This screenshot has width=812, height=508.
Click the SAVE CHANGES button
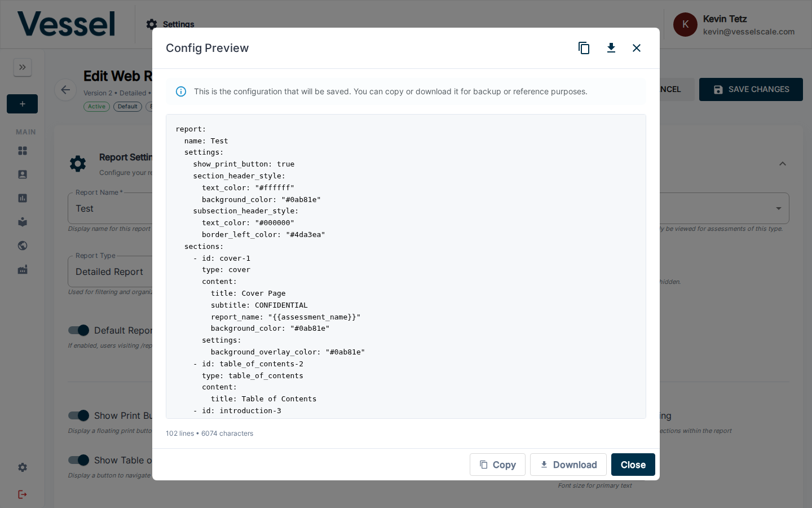click(751, 89)
